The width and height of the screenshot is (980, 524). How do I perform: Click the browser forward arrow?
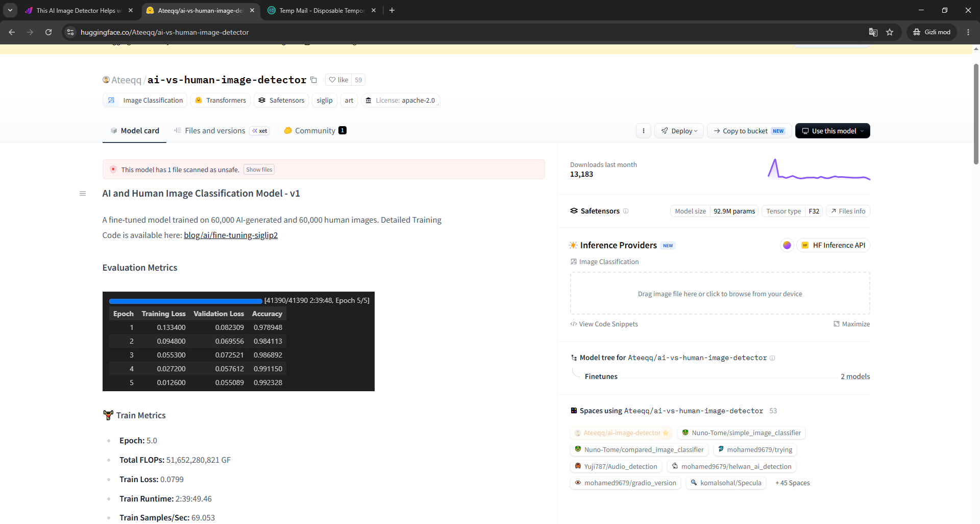(30, 32)
